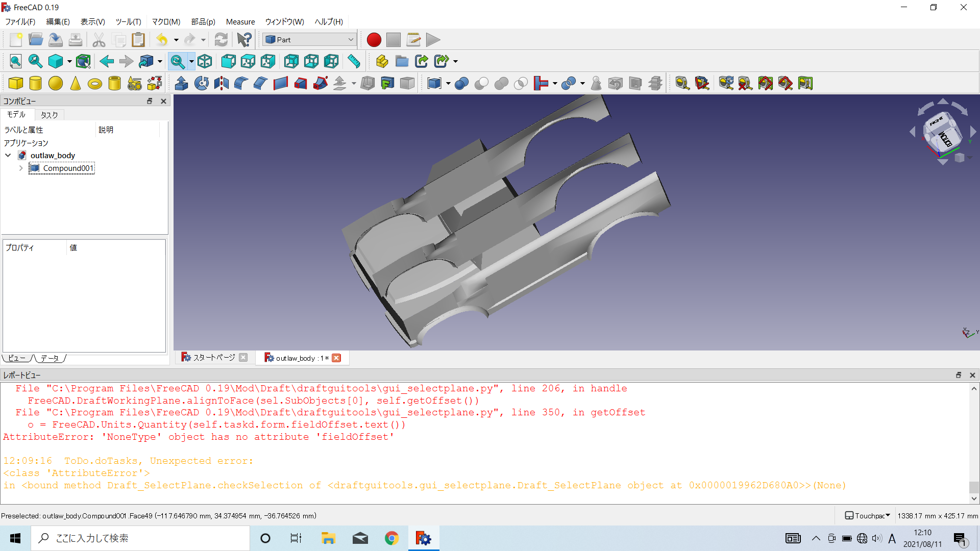Start macro recording with red circle
Image resolution: width=980 pixels, height=551 pixels.
[x=374, y=40]
